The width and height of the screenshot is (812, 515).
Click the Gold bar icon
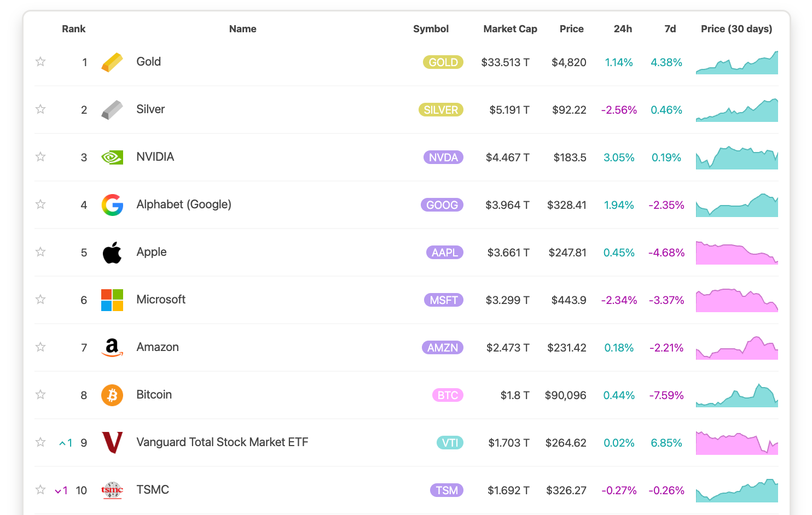pos(112,62)
